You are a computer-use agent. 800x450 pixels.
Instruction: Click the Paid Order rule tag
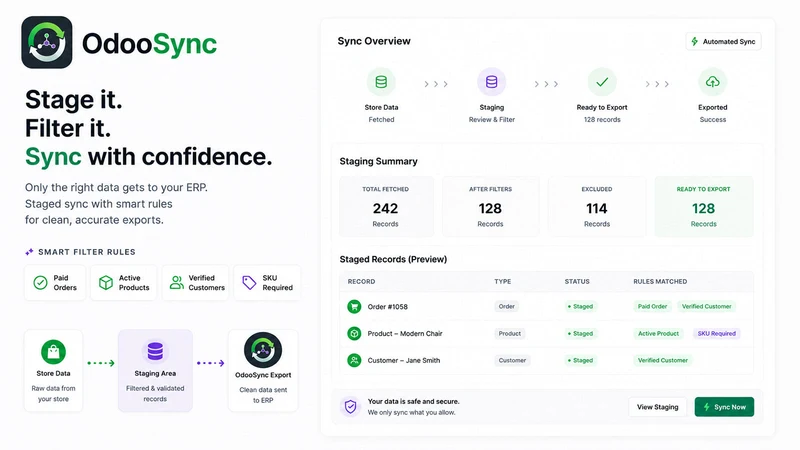pyautogui.click(x=653, y=307)
